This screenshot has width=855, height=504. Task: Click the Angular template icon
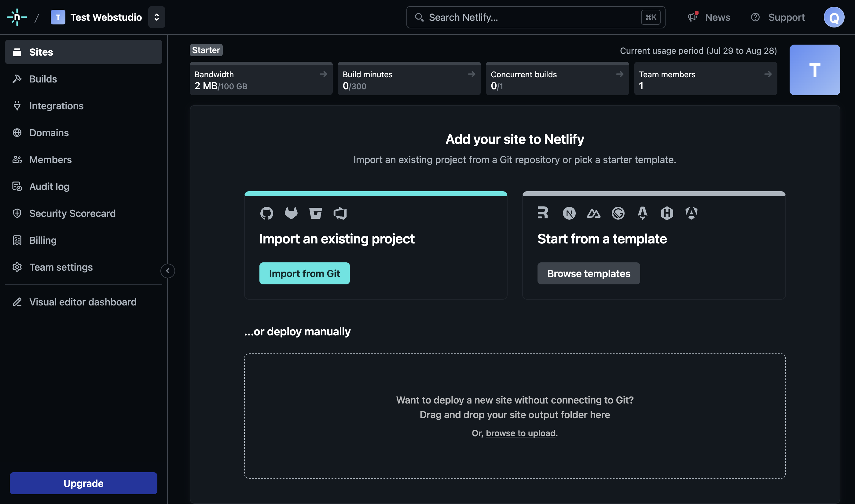(x=691, y=213)
